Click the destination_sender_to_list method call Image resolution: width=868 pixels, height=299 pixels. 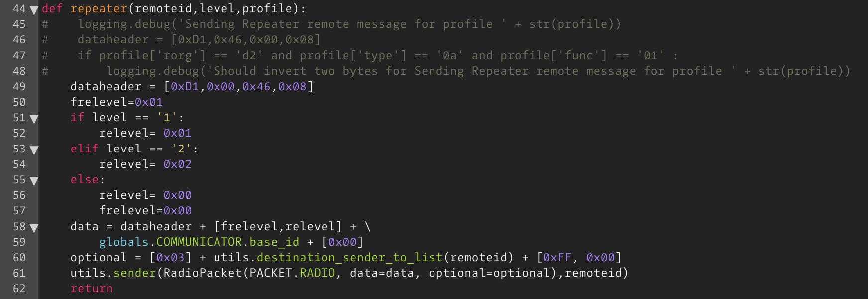349,258
